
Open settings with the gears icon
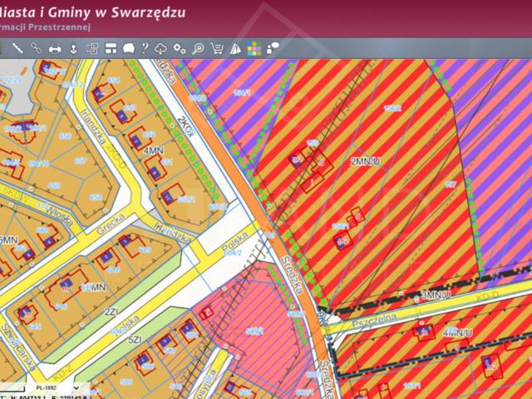pos(180,47)
